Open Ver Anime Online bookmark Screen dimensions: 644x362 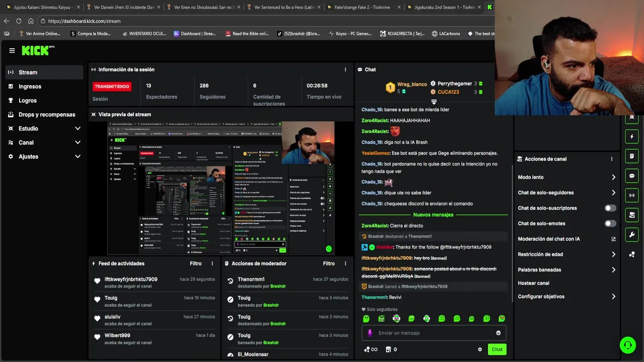tap(39, 34)
